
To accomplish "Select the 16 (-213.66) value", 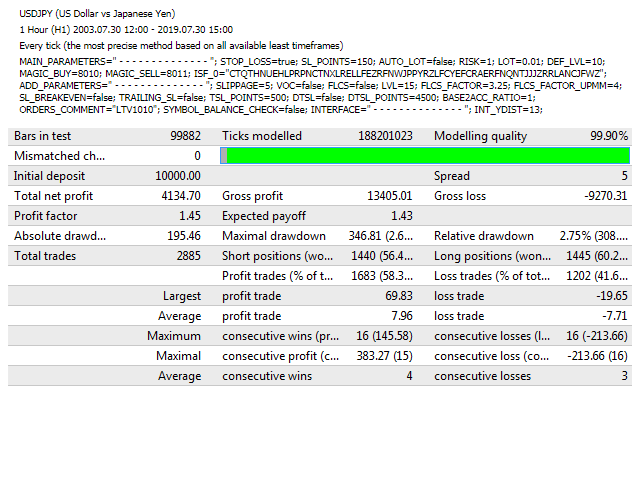I will click(x=597, y=336).
